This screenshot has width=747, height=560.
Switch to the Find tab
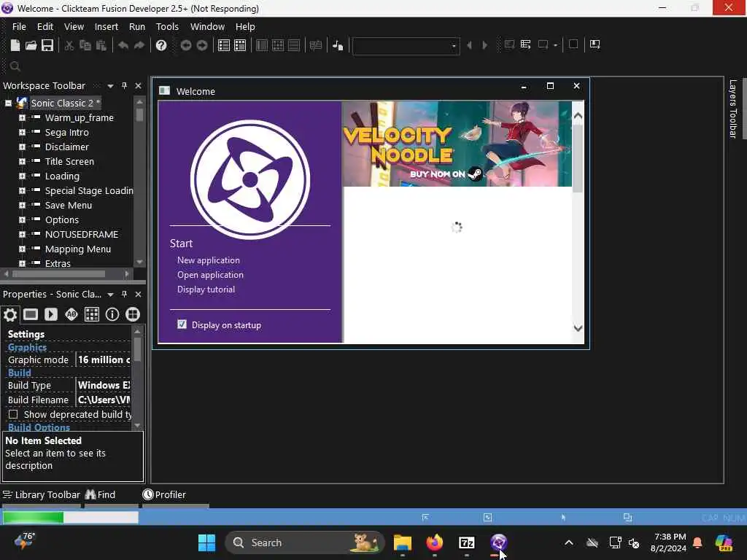click(x=101, y=495)
